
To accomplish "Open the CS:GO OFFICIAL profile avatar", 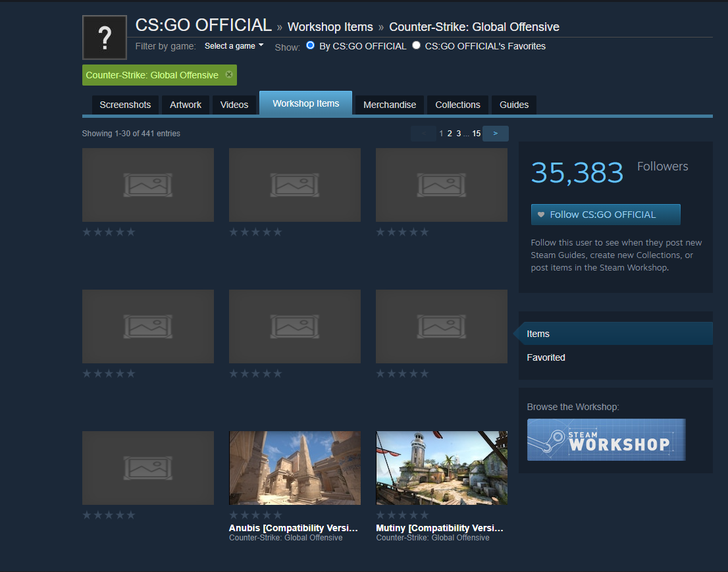I will coord(105,38).
